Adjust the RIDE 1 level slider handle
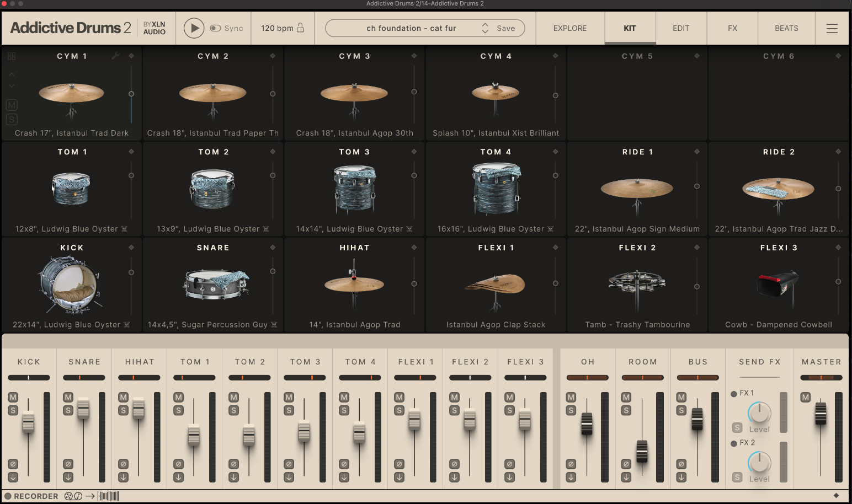This screenshot has height=504, width=852. (697, 186)
